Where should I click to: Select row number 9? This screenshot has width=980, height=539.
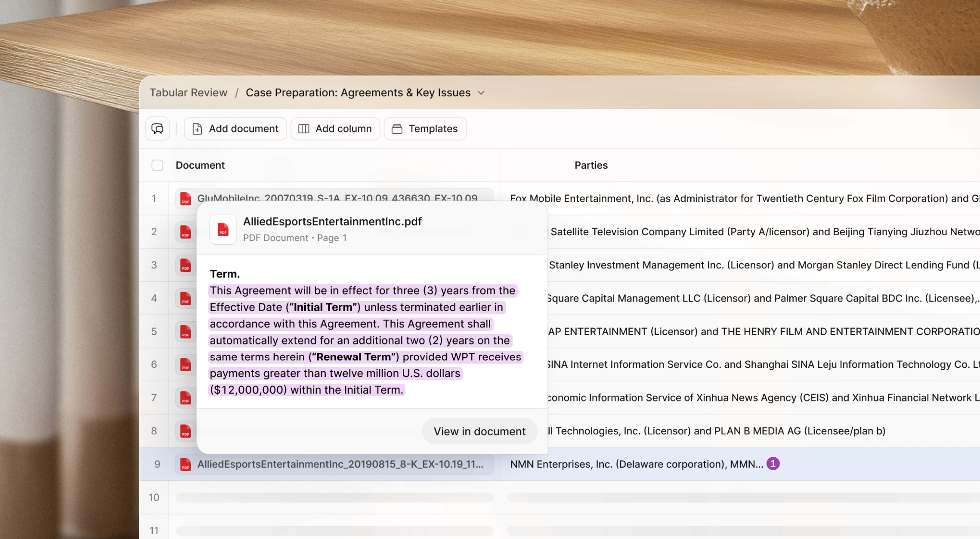pyautogui.click(x=157, y=464)
